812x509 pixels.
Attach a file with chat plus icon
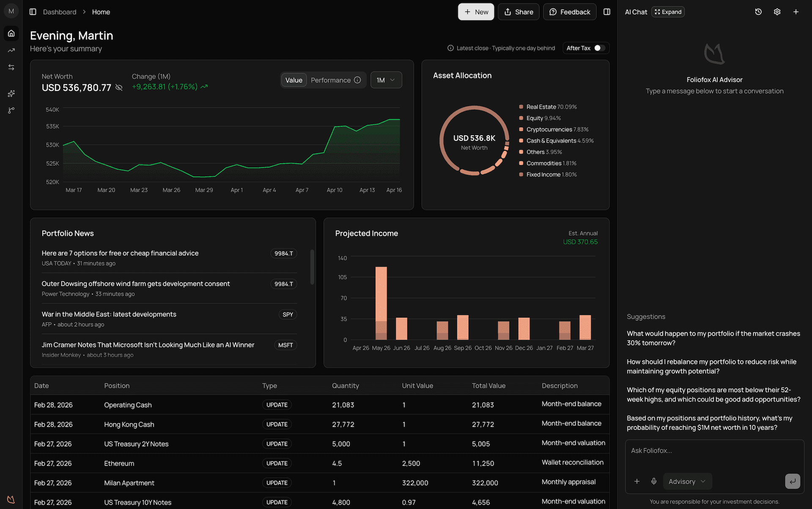tap(637, 481)
